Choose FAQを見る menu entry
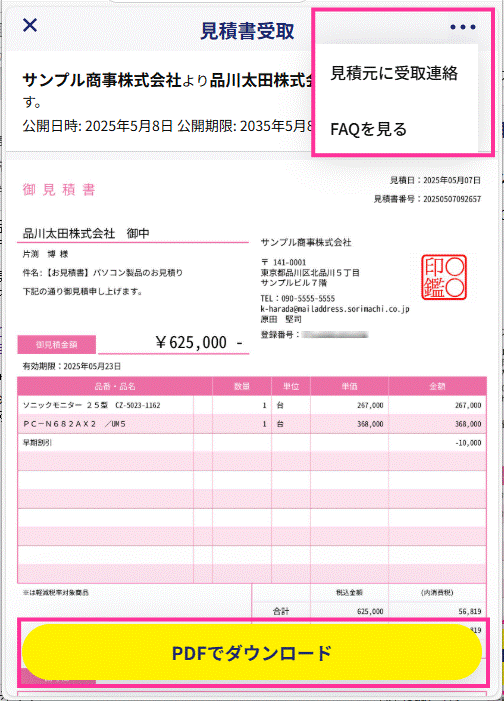 coord(368,129)
